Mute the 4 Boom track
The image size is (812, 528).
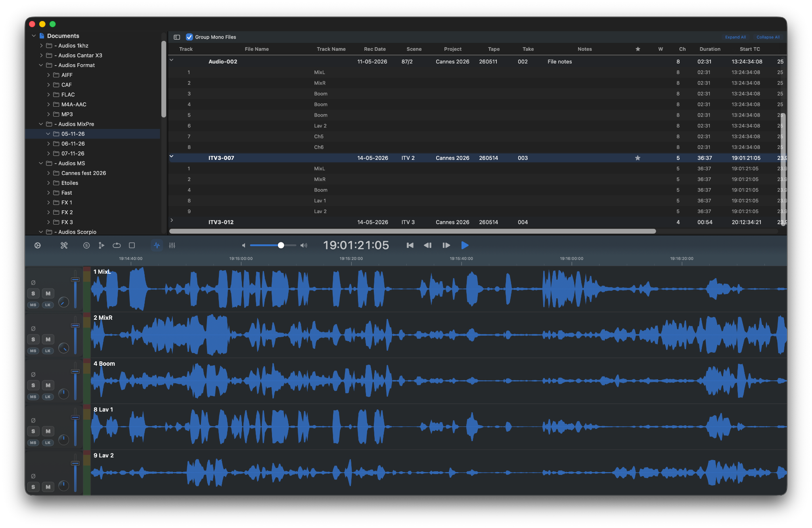point(48,385)
